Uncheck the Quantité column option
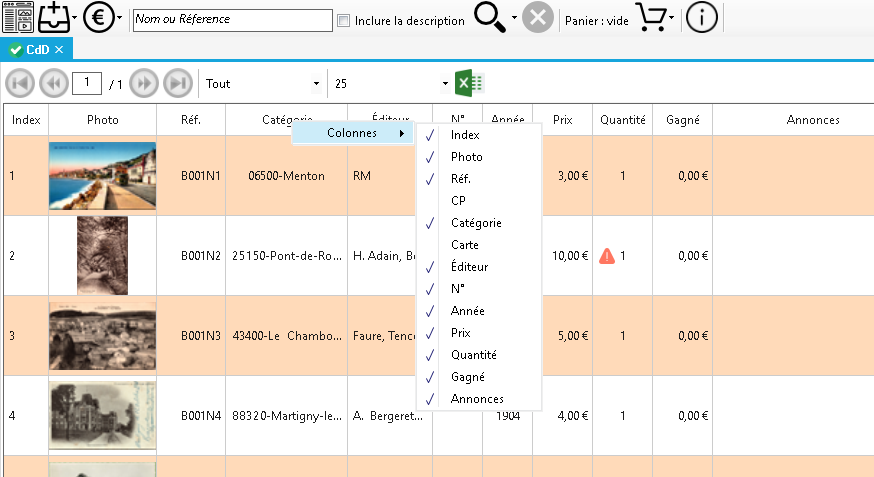Image resolution: width=874 pixels, height=477 pixels. pos(473,355)
